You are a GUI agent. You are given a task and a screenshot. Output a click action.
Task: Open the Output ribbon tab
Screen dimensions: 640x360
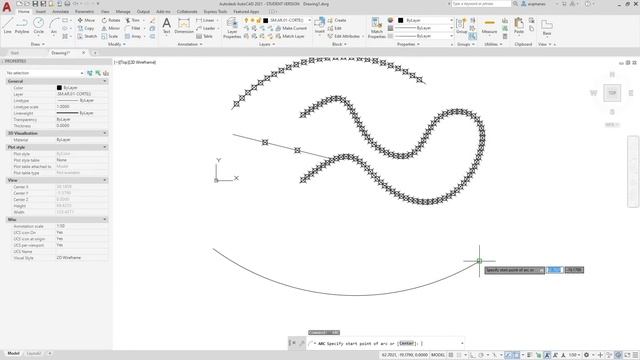pyautogui.click(x=143, y=12)
